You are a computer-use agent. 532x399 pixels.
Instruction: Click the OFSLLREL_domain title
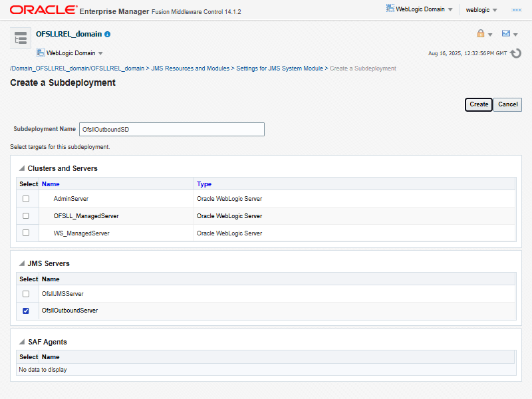coord(69,34)
